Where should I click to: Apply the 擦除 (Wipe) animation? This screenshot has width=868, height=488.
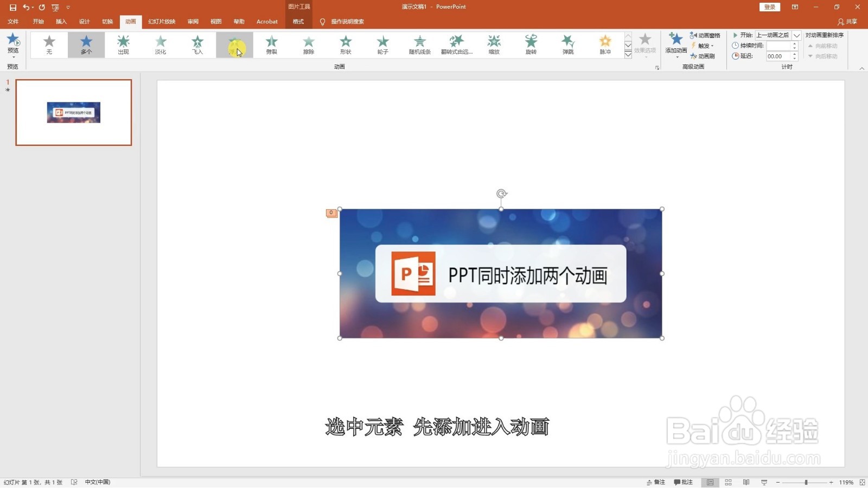pyautogui.click(x=309, y=44)
